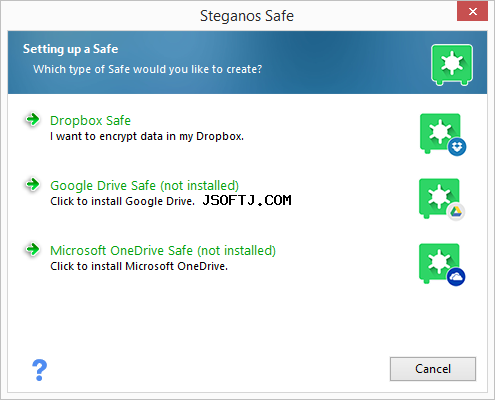Choose the Dropbox Safe option

(x=90, y=120)
